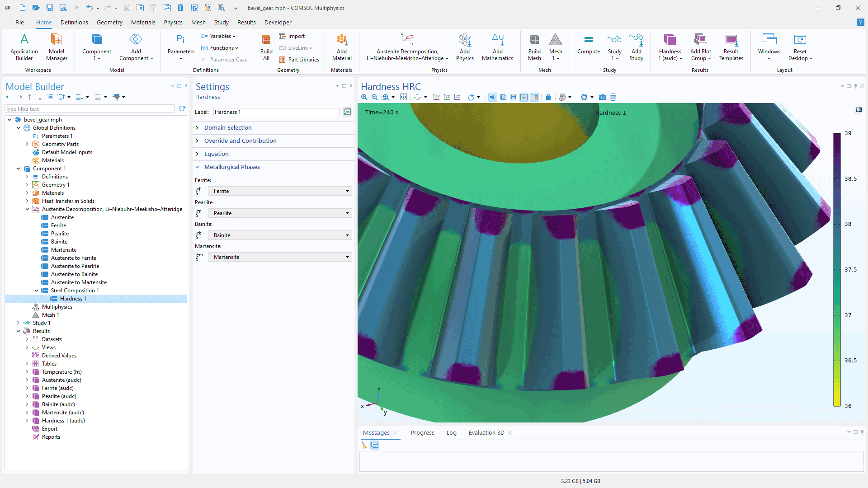
Task: Click the lock view icon in graphics toolbar
Action: (548, 97)
